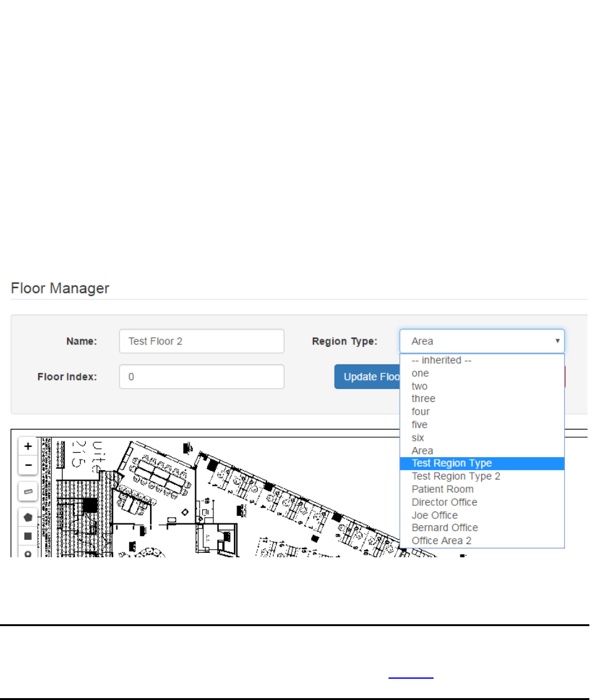The height and width of the screenshot is (700, 595).
Task: Focus the Floor Index input field
Action: [x=201, y=377]
